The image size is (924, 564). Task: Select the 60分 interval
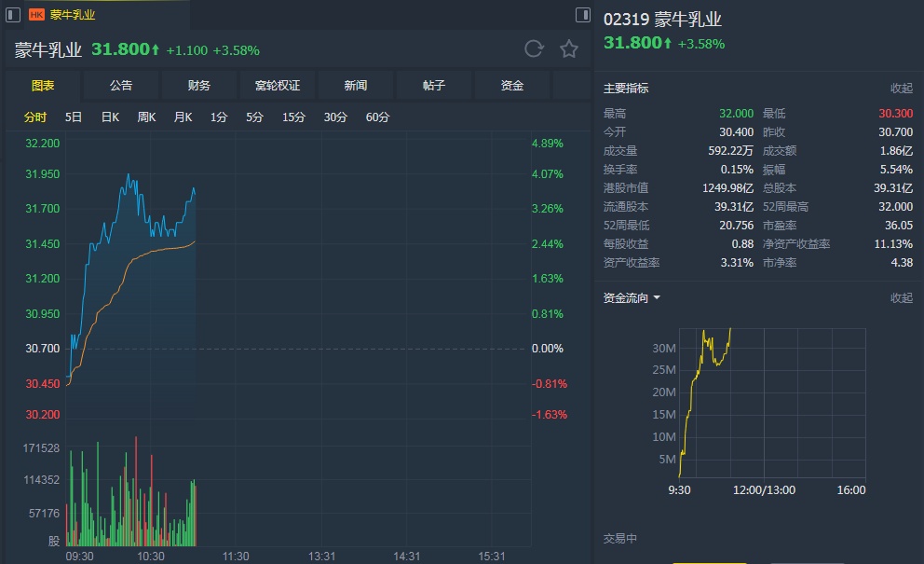(378, 117)
